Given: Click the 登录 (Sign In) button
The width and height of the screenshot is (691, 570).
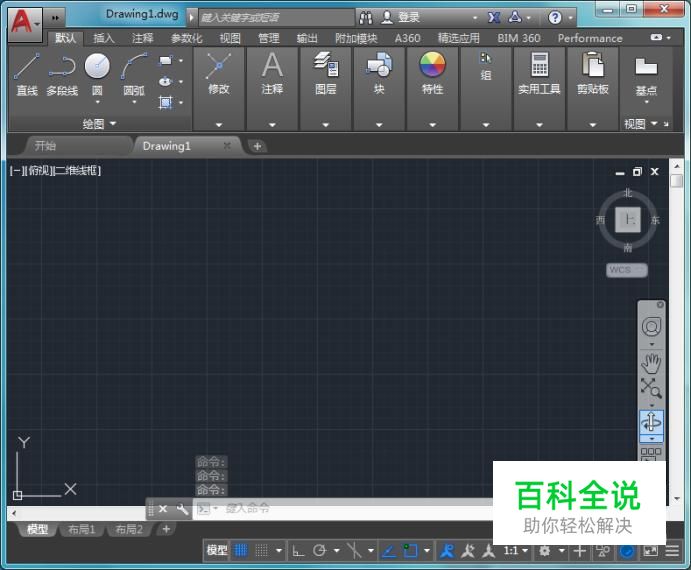Looking at the screenshot, I should coord(409,17).
